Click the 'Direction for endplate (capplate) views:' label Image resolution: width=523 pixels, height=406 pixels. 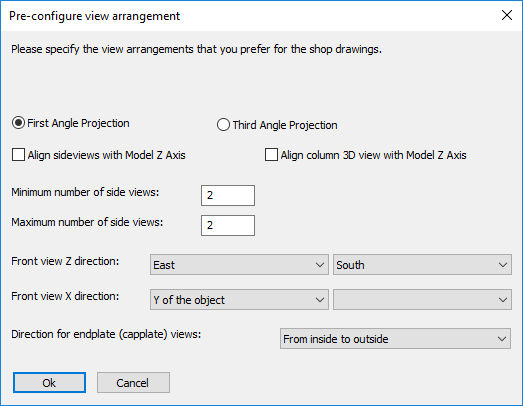point(106,334)
